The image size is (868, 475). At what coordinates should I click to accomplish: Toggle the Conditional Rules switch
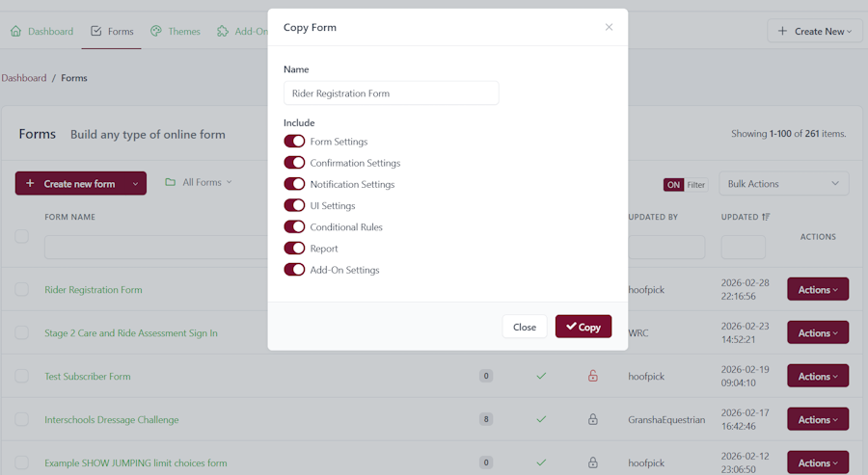[294, 227]
